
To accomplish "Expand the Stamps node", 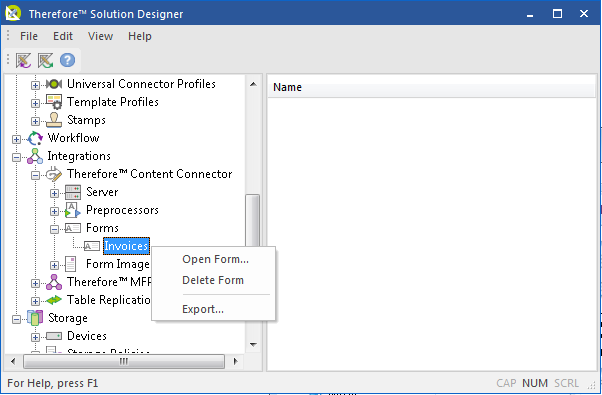I will pyautogui.click(x=35, y=121).
